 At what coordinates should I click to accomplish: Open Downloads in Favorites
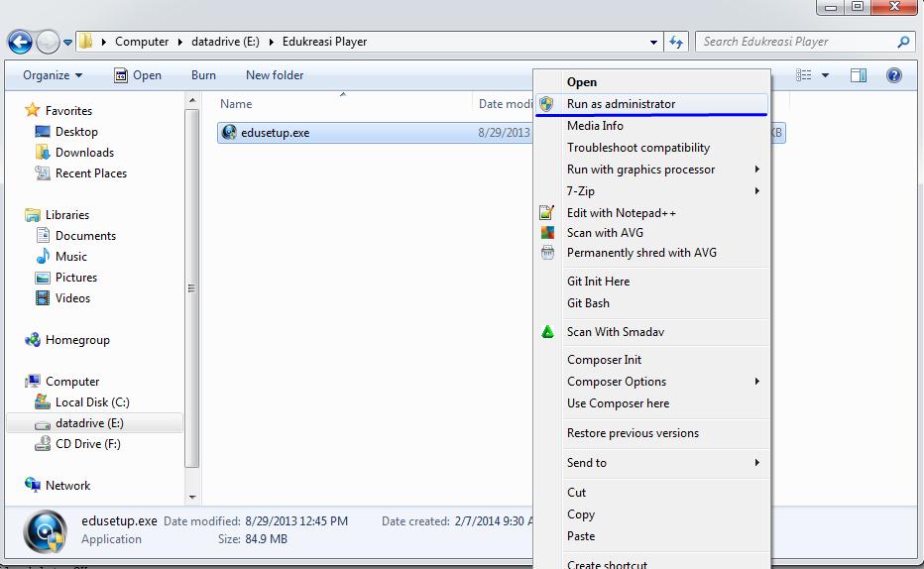(84, 153)
